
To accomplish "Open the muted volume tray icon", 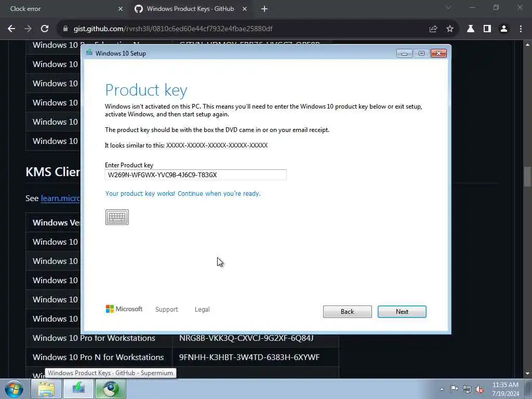I will click(480, 390).
